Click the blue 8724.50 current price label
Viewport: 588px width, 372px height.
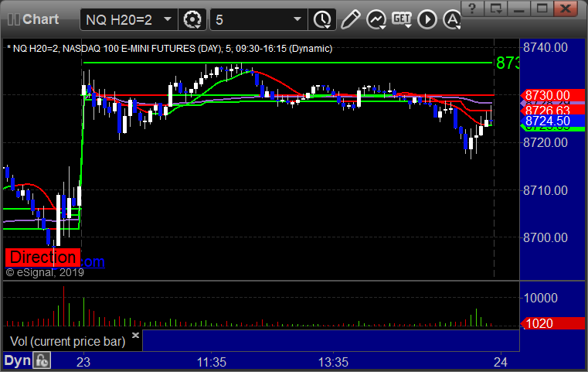coord(547,121)
